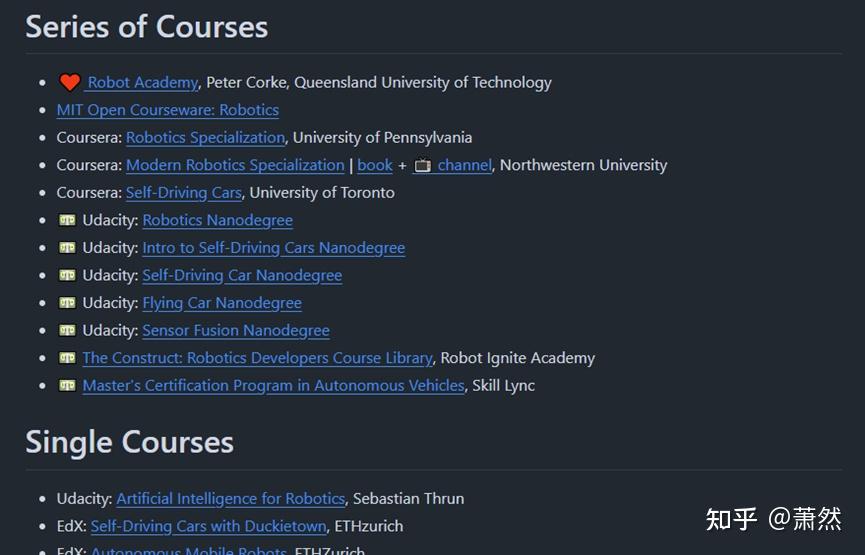865x555 pixels.
Task: Click the money icon beside Flying Car Nanodegree row
Action: point(67,303)
